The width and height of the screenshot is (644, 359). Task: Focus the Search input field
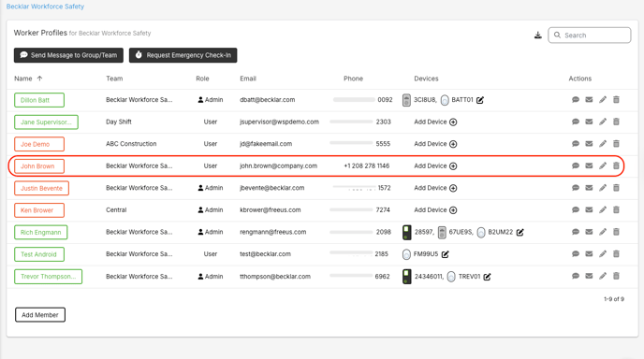click(x=590, y=36)
